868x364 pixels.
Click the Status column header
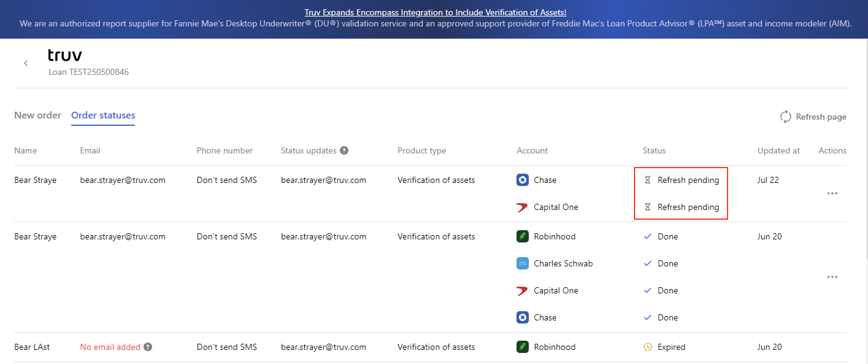[654, 151]
